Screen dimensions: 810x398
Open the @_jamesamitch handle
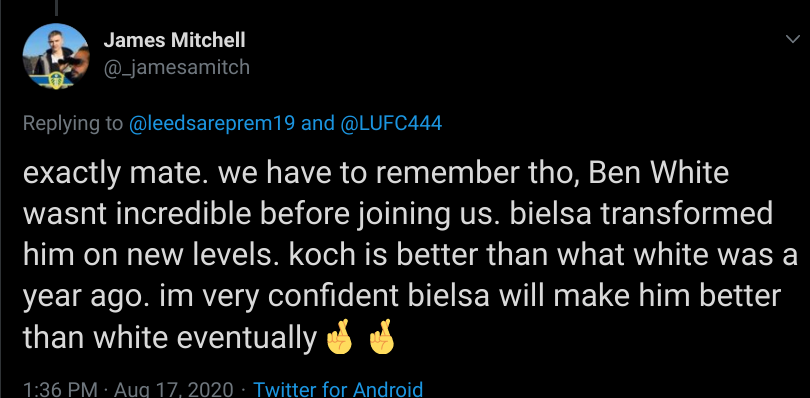click(177, 68)
